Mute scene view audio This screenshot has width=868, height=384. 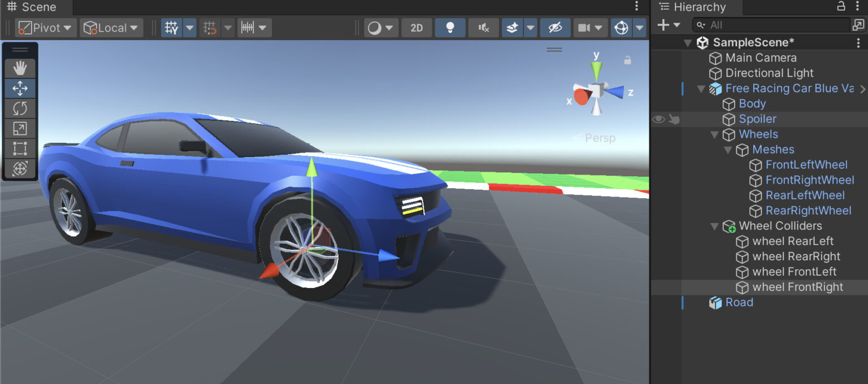[x=483, y=27]
